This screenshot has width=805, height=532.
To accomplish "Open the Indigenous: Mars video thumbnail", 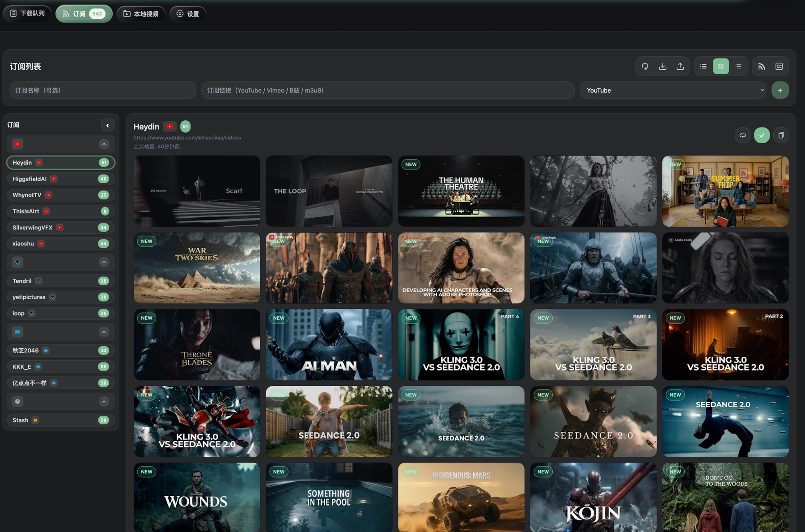I will coord(461,497).
